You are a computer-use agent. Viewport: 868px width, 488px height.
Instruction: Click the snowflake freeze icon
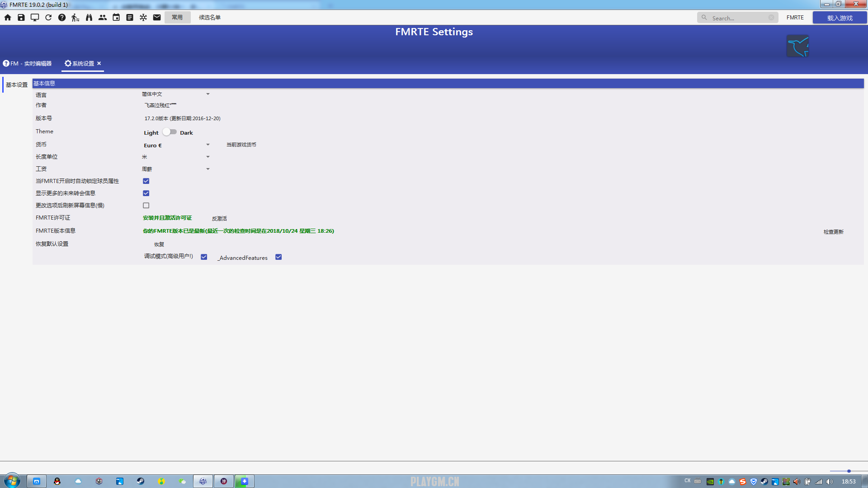point(143,17)
